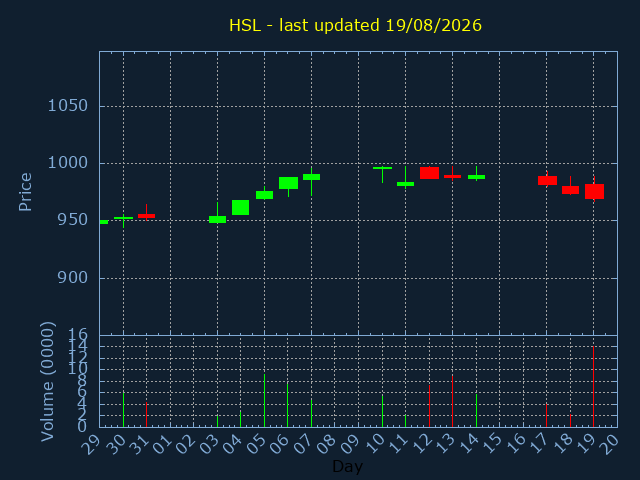Image resolution: width=640 pixels, height=480 pixels.
Task: Click the Price axis title
Action: click(x=25, y=192)
